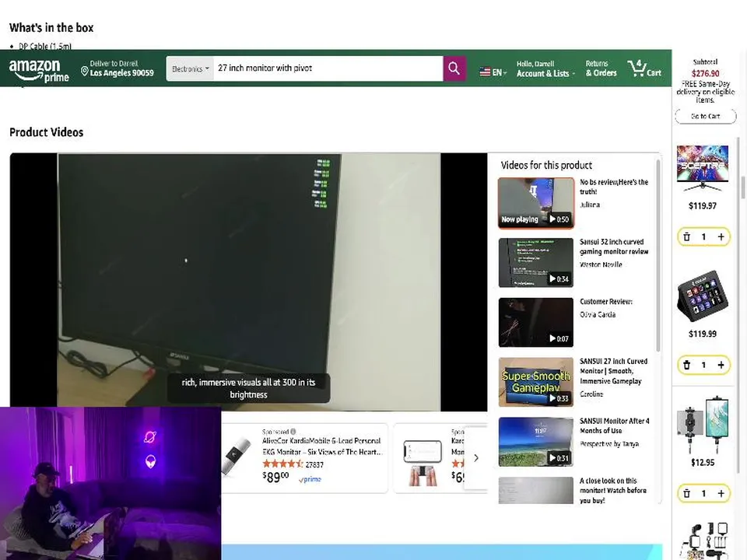Screen dimensions: 747x560
Task: Click 'Deliver to Darrell Los Angeles 90059'
Action: [117, 68]
